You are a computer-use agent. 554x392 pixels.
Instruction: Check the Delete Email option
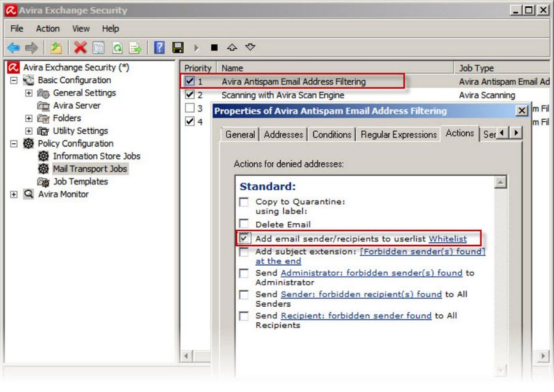point(244,224)
